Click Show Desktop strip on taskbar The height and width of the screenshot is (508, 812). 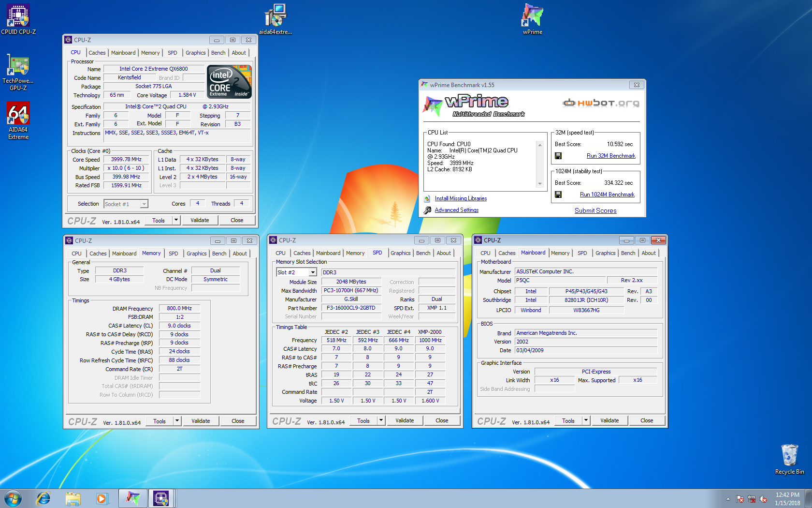pos(809,498)
